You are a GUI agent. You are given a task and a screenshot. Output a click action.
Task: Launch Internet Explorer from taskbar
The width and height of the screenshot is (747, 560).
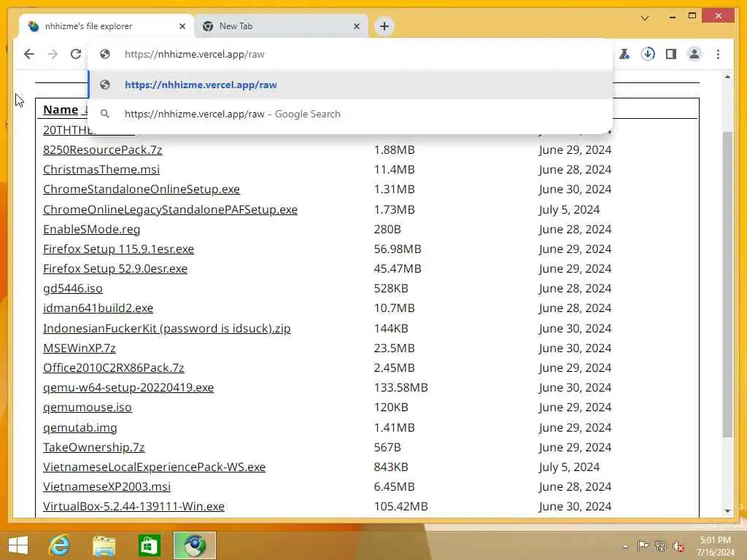[x=59, y=545]
